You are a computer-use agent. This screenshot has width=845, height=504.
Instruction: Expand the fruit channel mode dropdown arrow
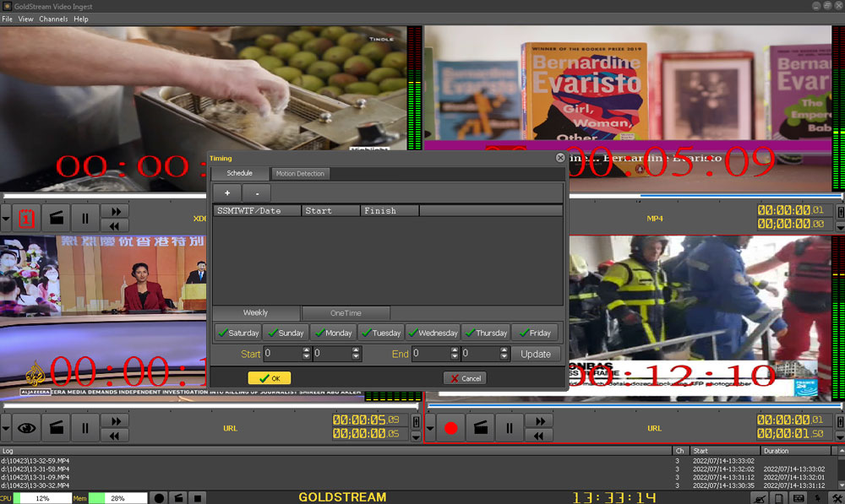tap(5, 219)
